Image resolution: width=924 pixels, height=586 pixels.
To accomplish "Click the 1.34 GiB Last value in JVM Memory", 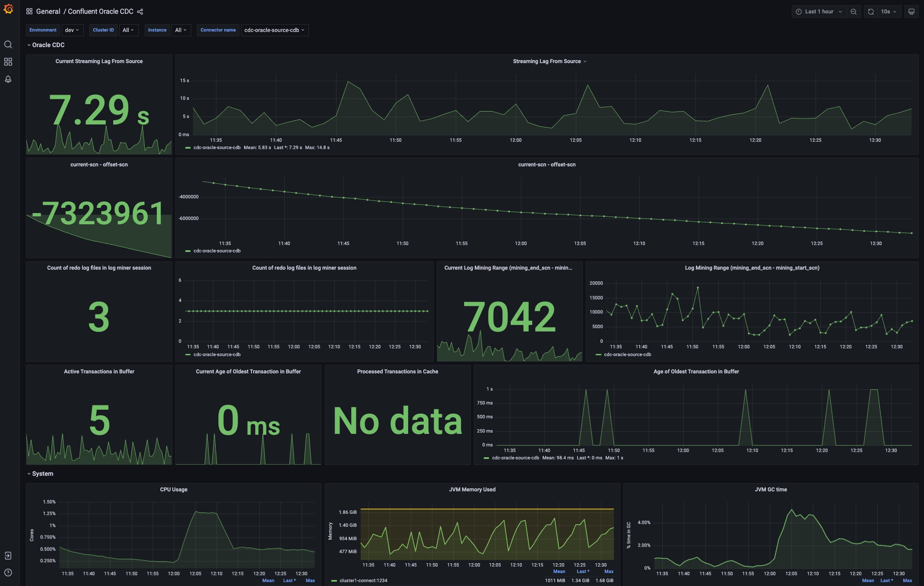I will tap(580, 581).
